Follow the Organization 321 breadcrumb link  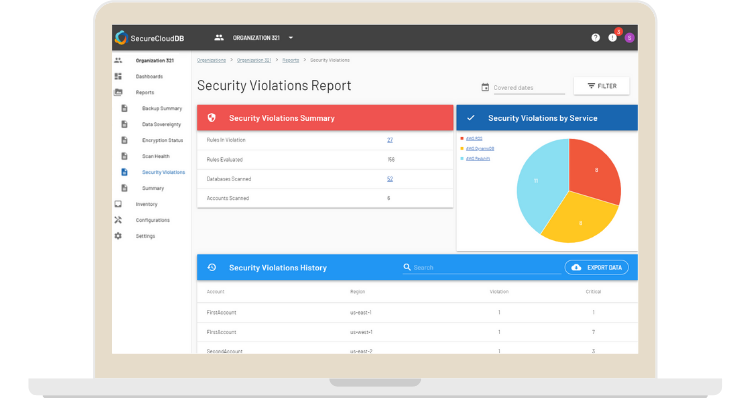tap(254, 60)
